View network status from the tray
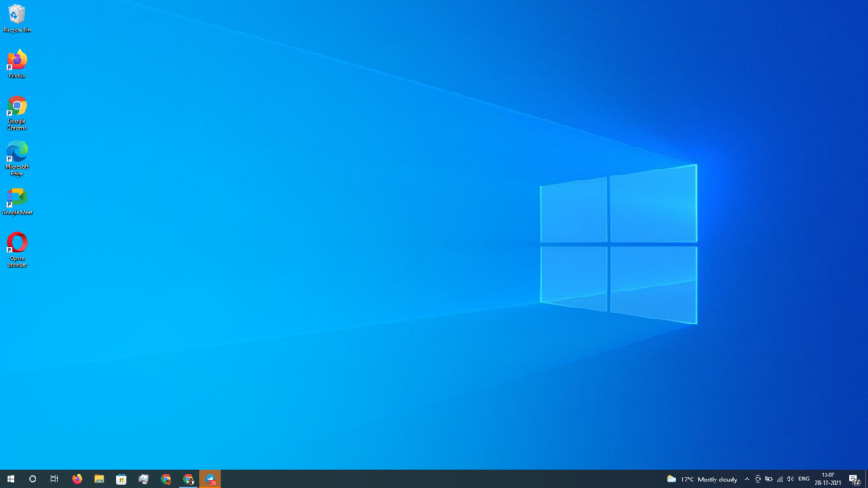The height and width of the screenshot is (488, 868). [782, 479]
